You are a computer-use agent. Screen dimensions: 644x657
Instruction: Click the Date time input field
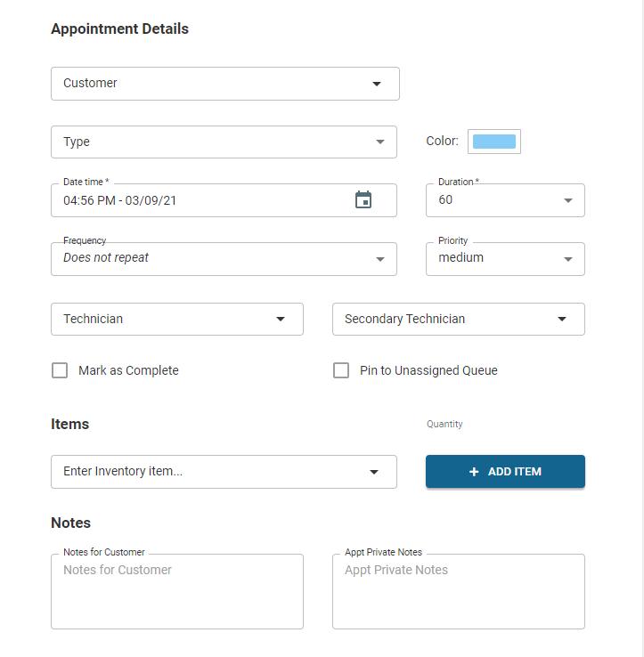tap(224, 200)
